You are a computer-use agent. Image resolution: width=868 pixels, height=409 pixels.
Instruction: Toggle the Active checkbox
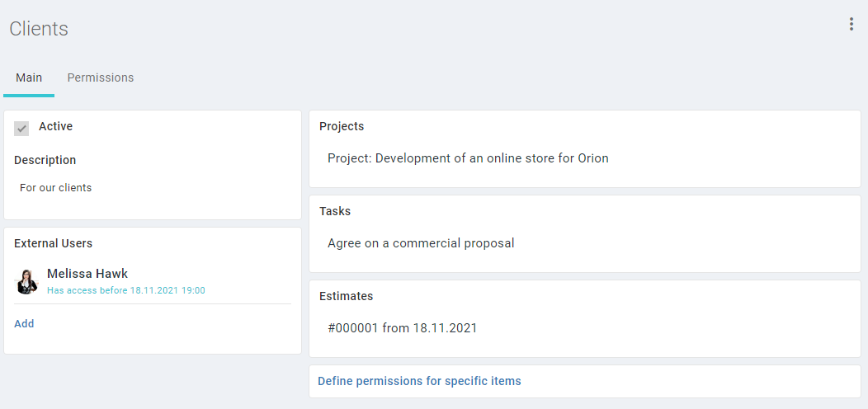tap(21, 129)
